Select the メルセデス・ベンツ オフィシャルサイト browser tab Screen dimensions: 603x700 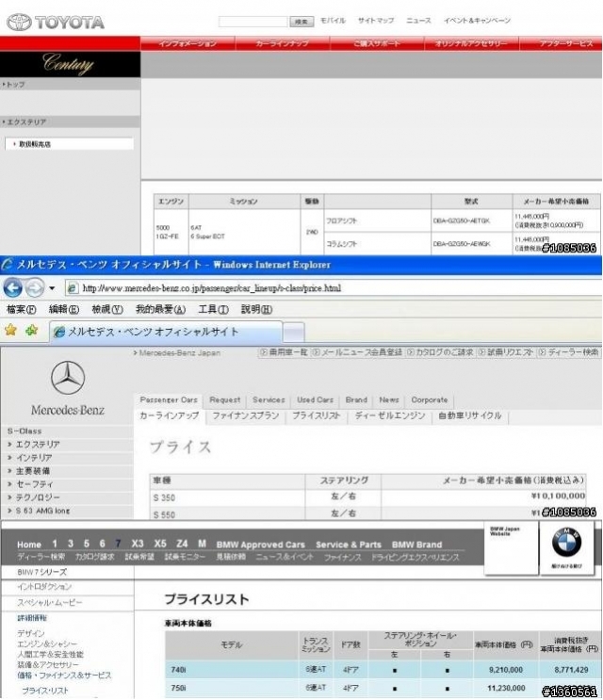point(166,333)
